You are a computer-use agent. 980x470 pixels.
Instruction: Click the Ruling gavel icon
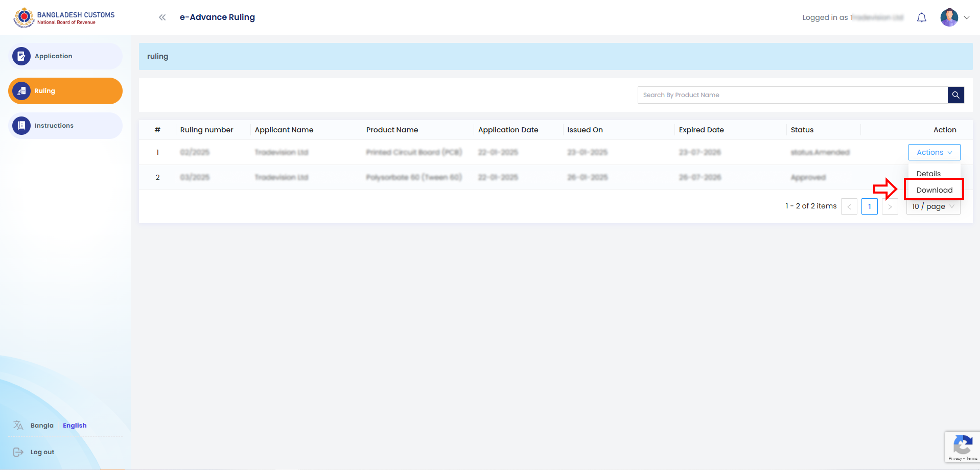click(21, 91)
